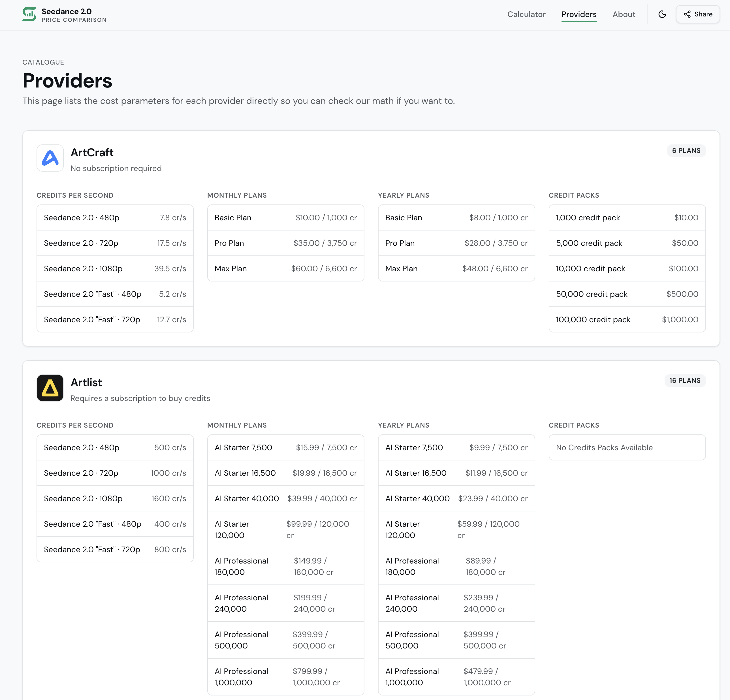
Task: Open the About page
Action: [x=624, y=14]
